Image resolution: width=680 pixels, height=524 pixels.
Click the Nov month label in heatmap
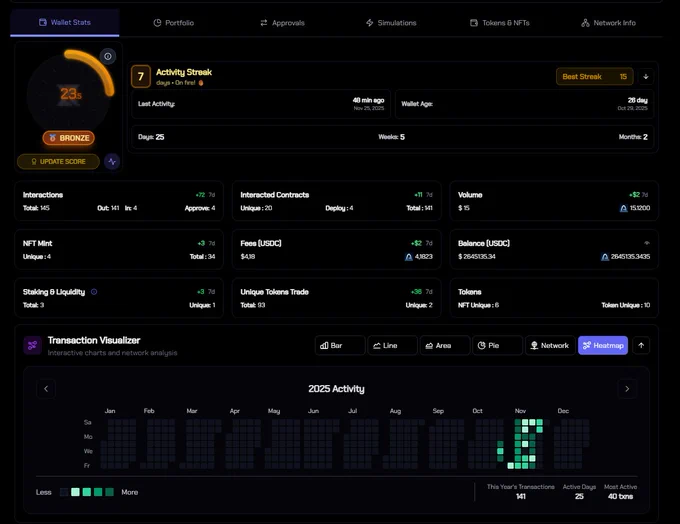pos(520,411)
